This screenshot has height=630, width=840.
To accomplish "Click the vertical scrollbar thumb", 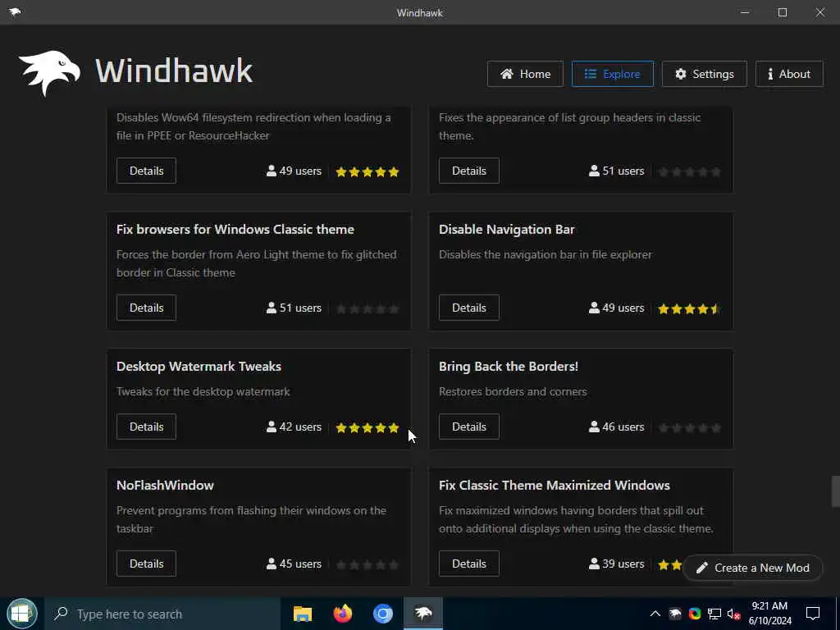I will click(x=835, y=491).
